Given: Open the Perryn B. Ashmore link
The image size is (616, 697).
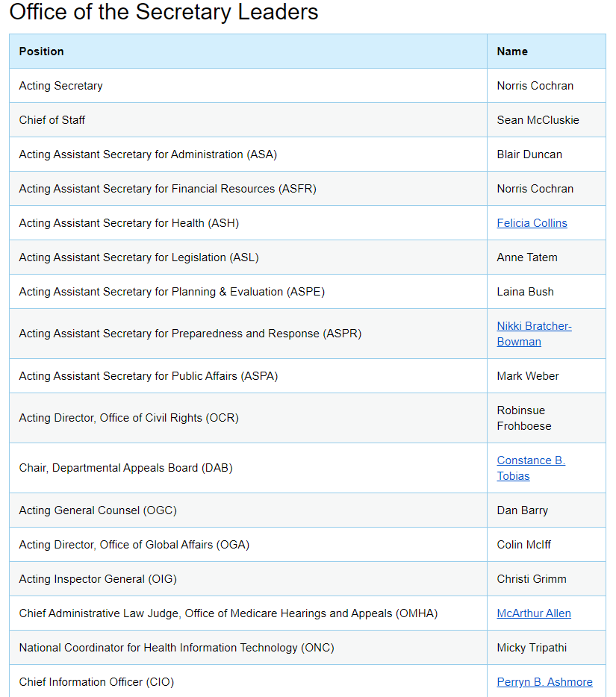Looking at the screenshot, I should tap(544, 682).
